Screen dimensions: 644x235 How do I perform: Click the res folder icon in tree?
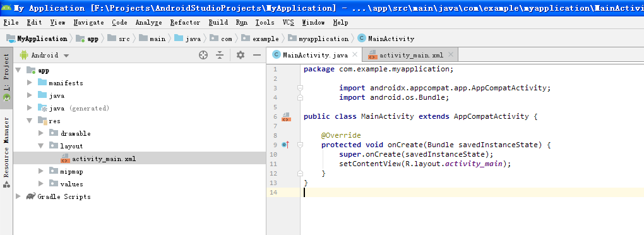42,121
